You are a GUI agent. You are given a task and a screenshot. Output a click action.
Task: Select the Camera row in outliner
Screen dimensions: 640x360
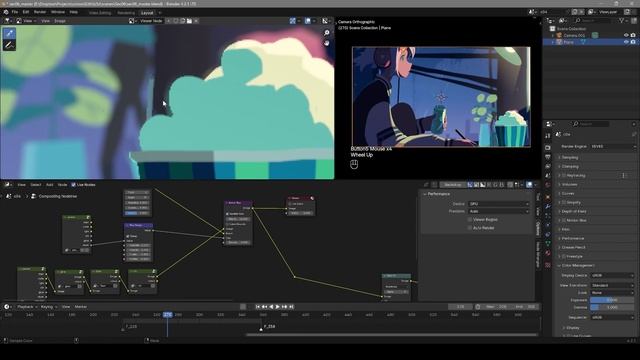591,36
